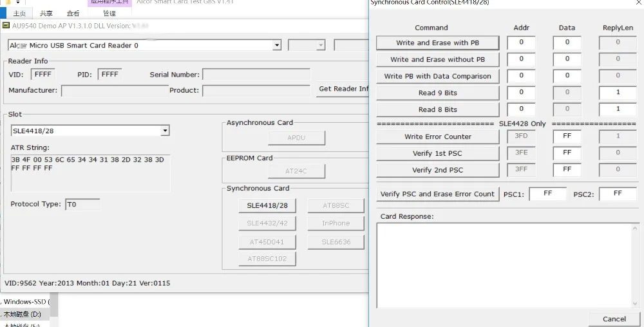The image size is (644, 327).
Task: Click the Read 9 Bits button
Action: coord(437,93)
